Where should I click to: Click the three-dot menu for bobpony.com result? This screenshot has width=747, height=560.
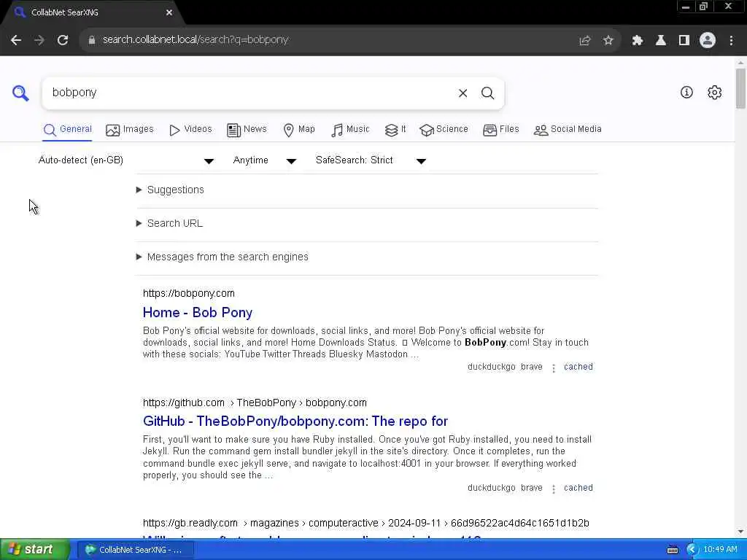(x=554, y=368)
